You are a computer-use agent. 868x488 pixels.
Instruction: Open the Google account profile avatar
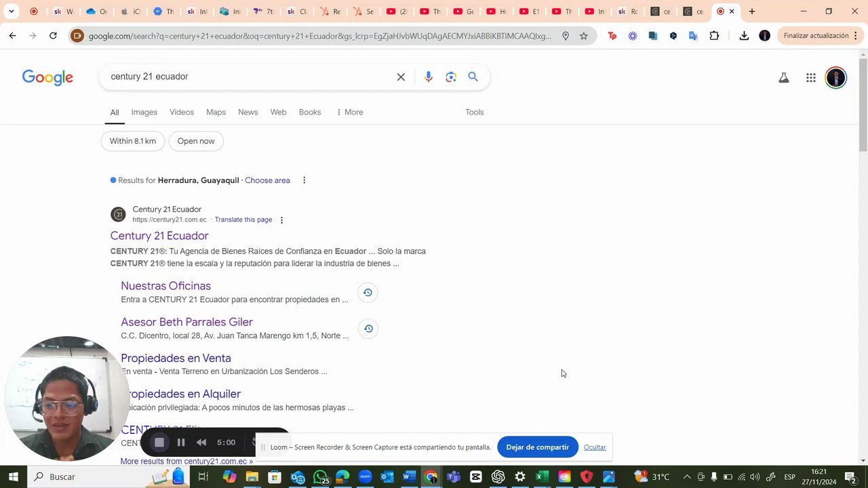835,78
